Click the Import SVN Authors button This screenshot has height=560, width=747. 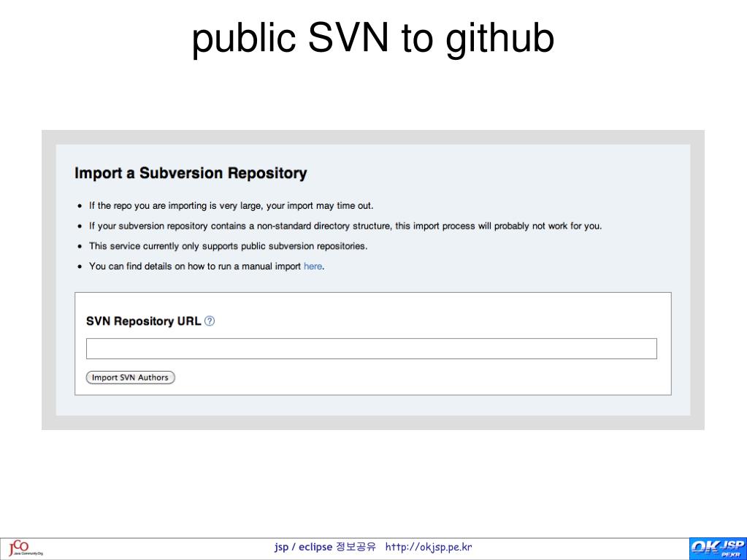pyautogui.click(x=130, y=377)
